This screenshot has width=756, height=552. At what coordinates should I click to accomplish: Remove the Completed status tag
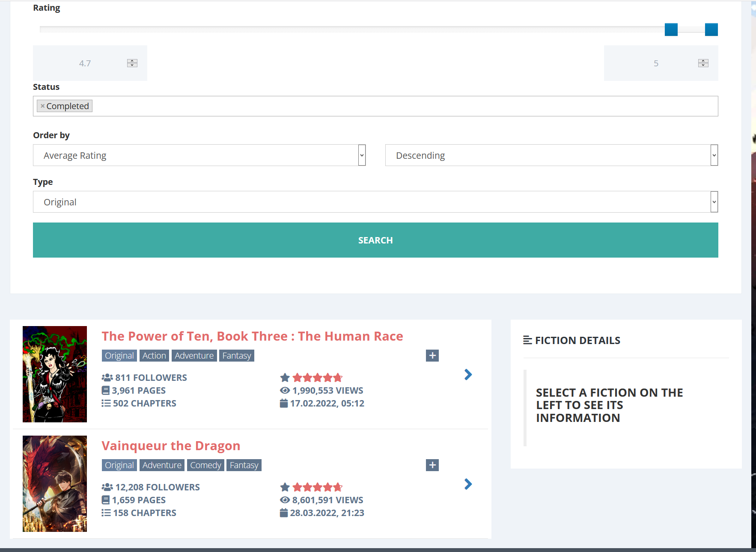pos(42,106)
